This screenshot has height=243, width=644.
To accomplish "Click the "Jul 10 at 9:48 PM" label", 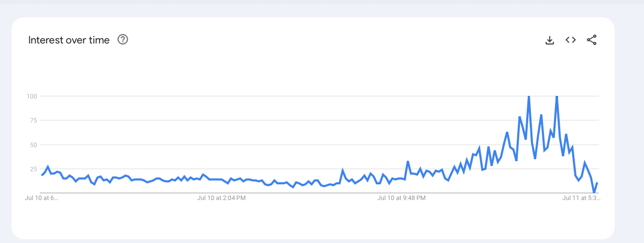I will click(402, 198).
